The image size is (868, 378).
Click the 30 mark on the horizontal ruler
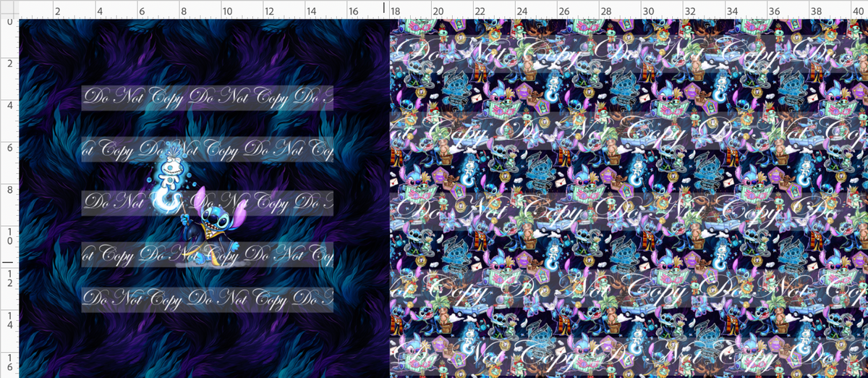click(x=648, y=12)
